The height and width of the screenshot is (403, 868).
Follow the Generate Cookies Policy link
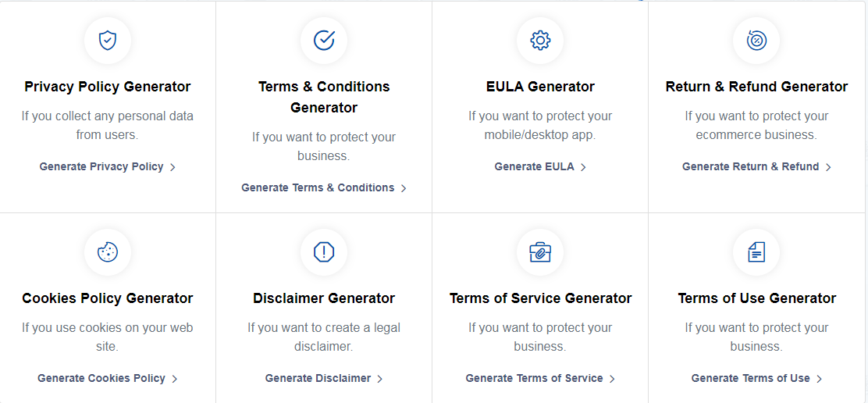tap(108, 379)
